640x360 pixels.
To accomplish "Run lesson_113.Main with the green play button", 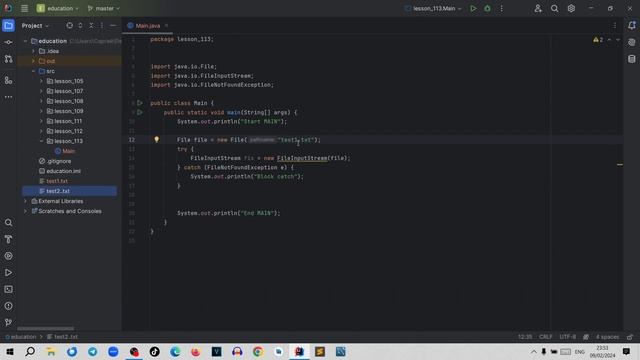I will pos(473,8).
